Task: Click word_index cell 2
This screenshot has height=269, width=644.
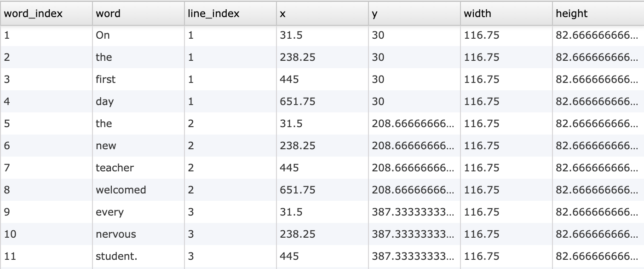Action: pyautogui.click(x=46, y=57)
